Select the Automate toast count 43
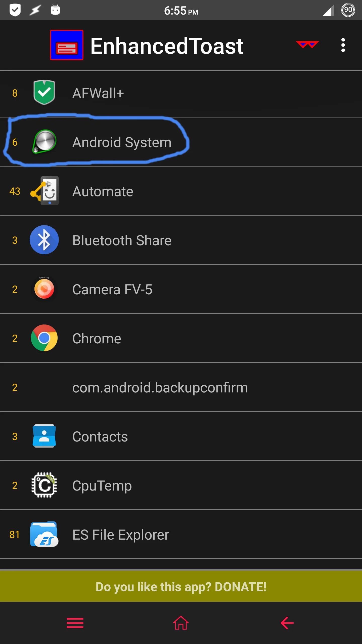Screen dimensions: 362x644 pos(15,191)
